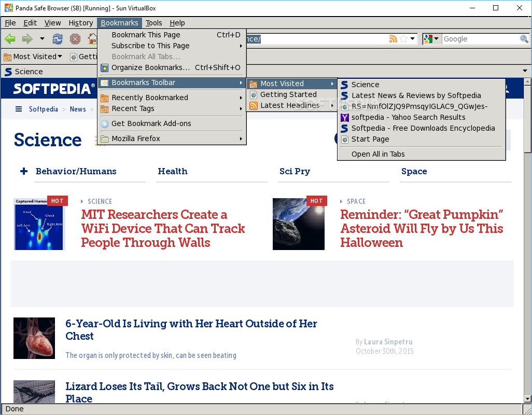Click the Panda Safe Browser VirtualBox title icon
Viewport: 532px width, 415px height.
pyautogui.click(x=8, y=8)
